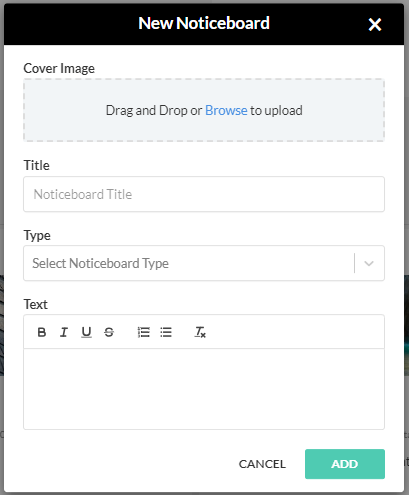Click the Text field label
The height and width of the screenshot is (495, 409).
[35, 304]
